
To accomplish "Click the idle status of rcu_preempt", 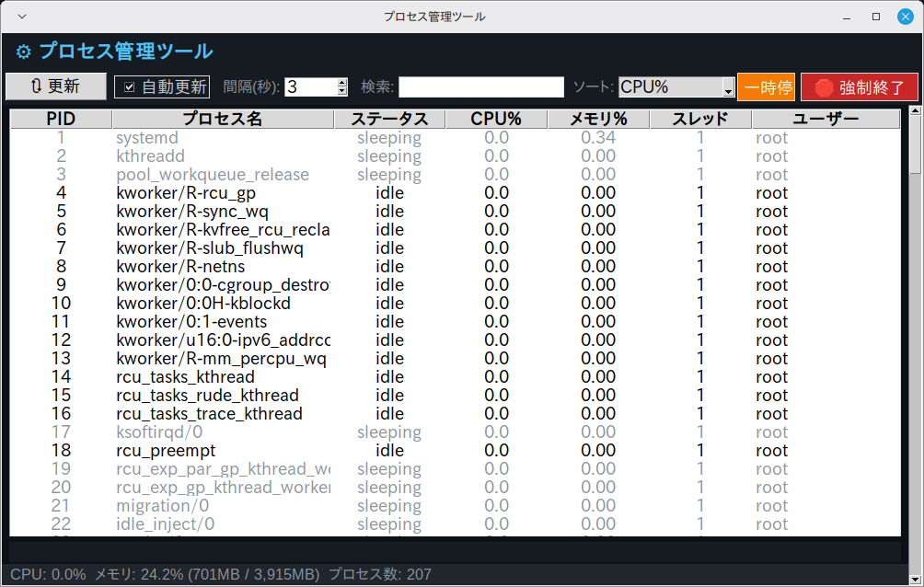I will pyautogui.click(x=389, y=450).
